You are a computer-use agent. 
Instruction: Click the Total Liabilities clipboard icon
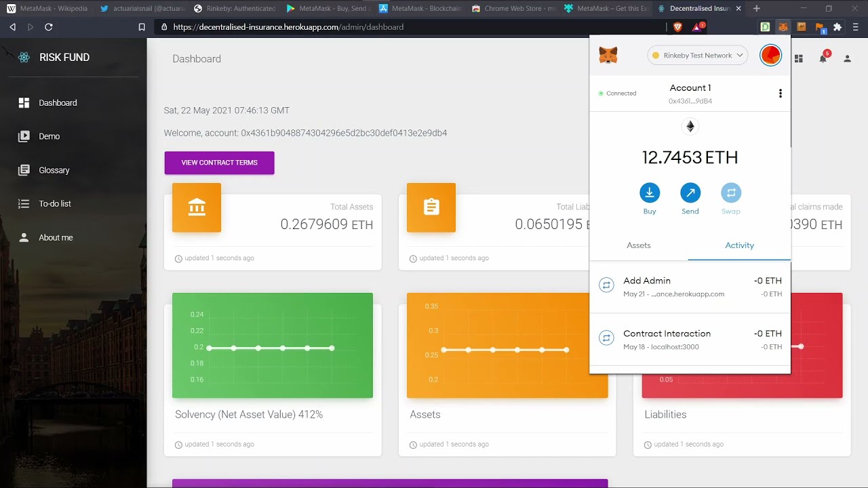[431, 207]
